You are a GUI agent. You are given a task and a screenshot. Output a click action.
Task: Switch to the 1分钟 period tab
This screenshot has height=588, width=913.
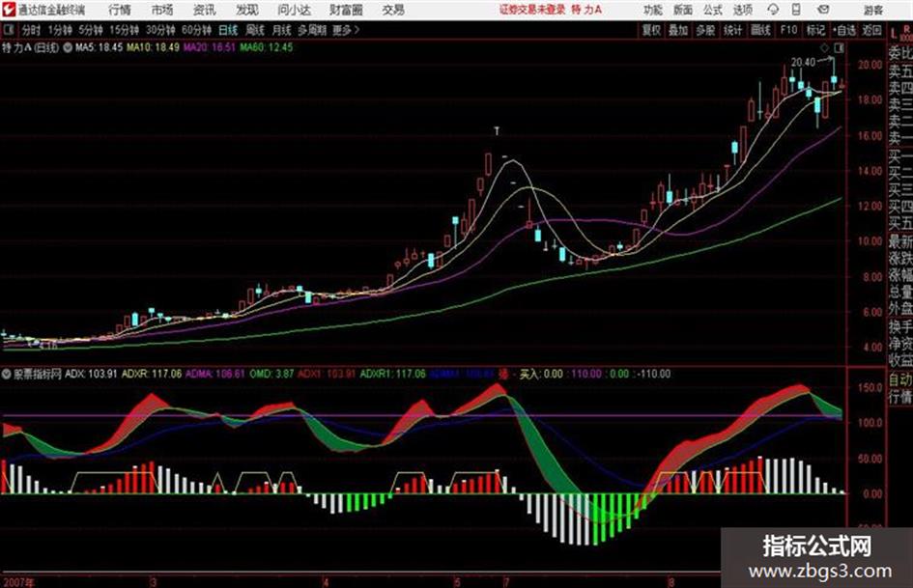coord(59,30)
